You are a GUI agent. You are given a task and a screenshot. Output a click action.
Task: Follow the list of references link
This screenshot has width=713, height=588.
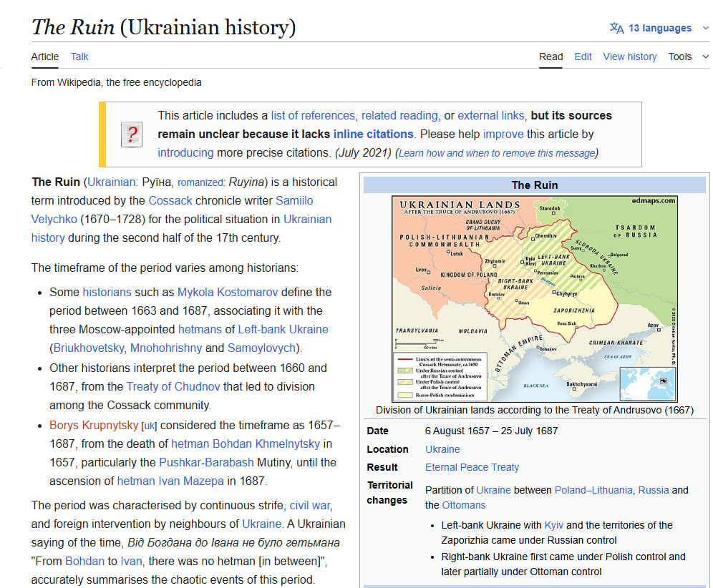313,115
